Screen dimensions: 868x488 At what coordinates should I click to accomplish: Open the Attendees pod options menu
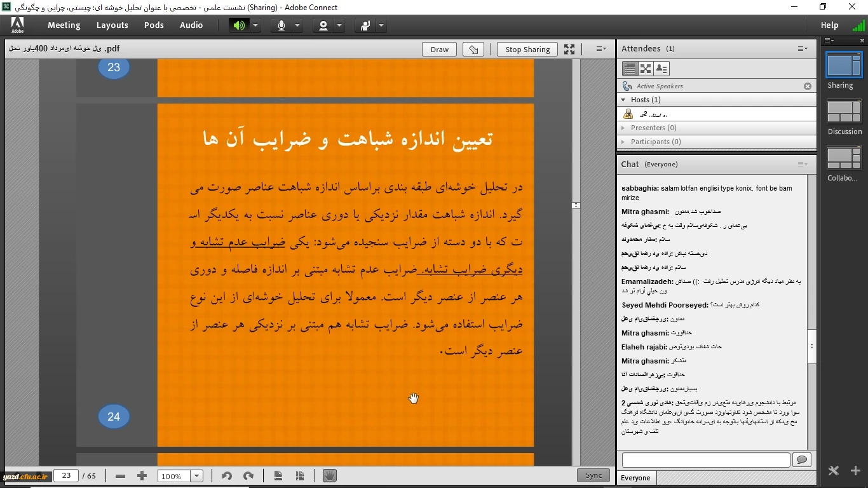point(803,49)
